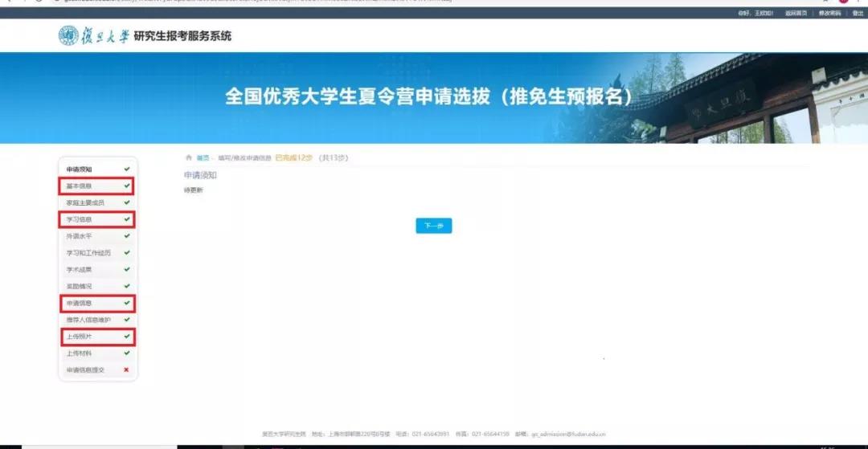Click the 下一步 next step button
This screenshot has width=868, height=449.
(433, 226)
